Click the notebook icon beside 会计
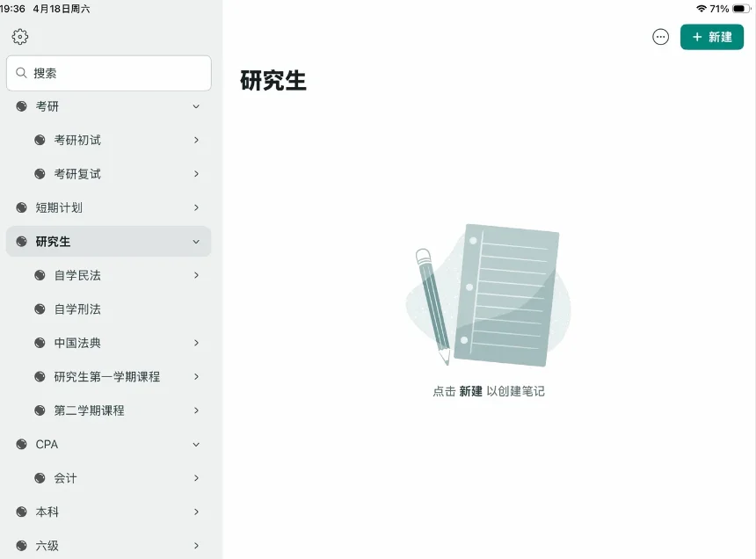The width and height of the screenshot is (756, 559). coord(40,478)
